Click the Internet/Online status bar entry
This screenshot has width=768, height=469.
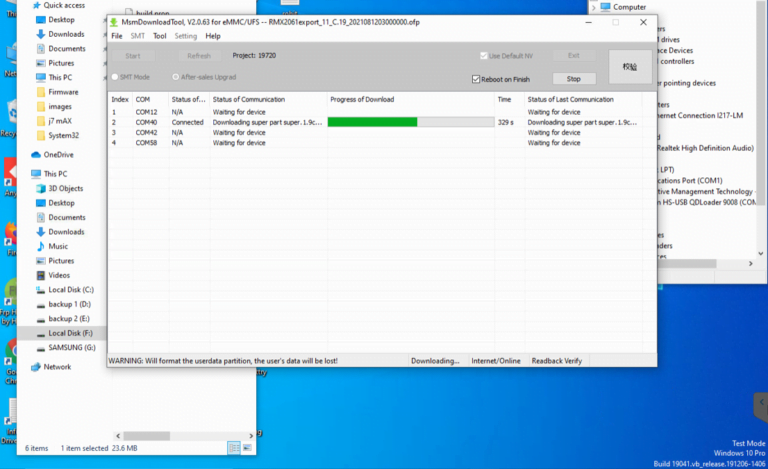496,361
